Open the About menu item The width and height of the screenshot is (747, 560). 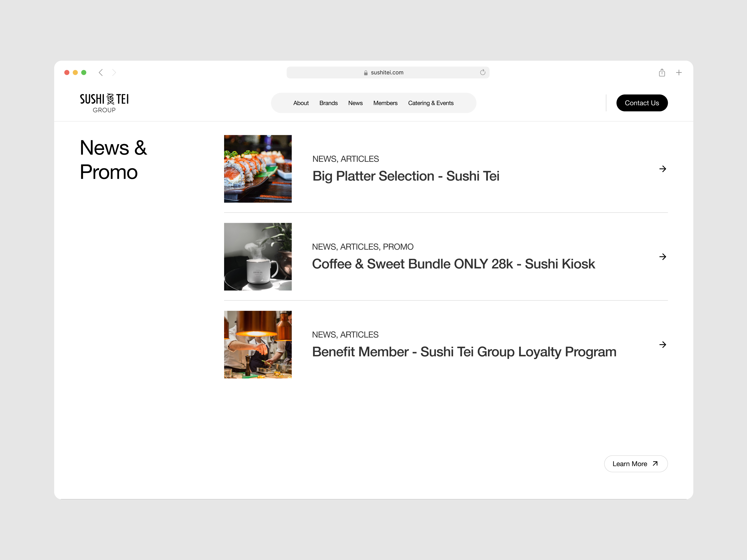coord(301,103)
